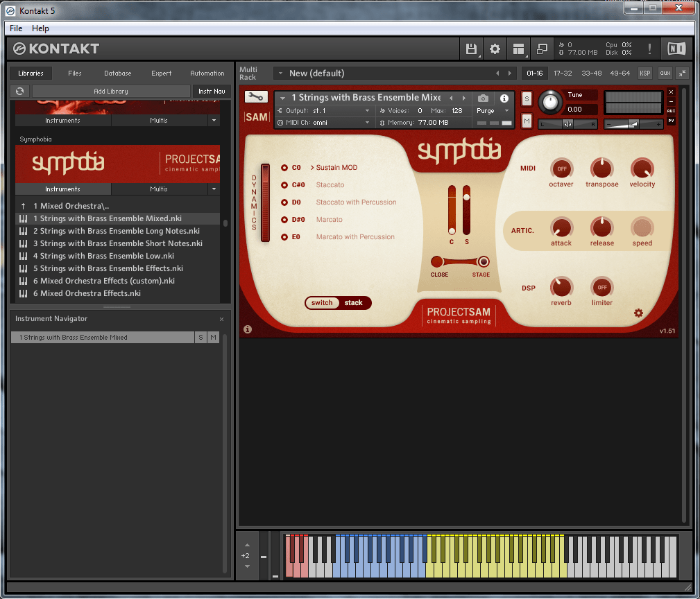Toggle the octaver OFF button
Viewport: 700px width, 599px height.
(x=562, y=168)
